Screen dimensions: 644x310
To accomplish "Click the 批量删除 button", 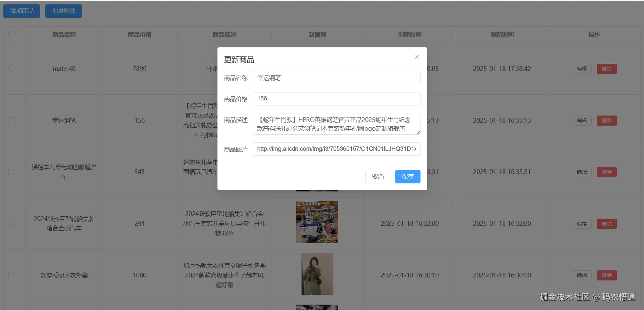I will (x=63, y=11).
